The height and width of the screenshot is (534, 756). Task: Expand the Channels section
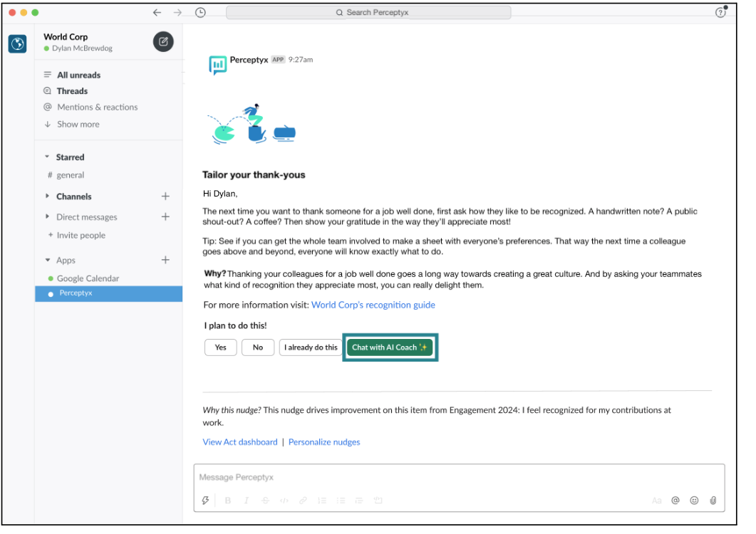[47, 196]
